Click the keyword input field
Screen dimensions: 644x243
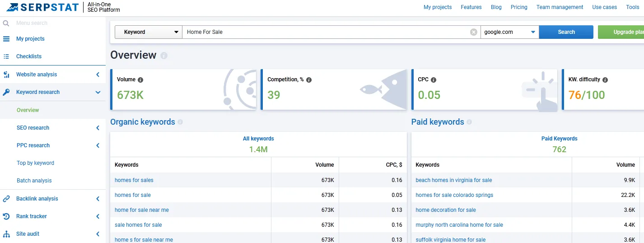click(x=325, y=32)
